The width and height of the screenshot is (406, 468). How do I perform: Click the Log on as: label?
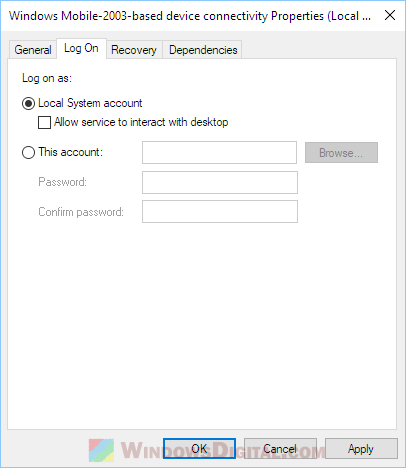(x=47, y=78)
